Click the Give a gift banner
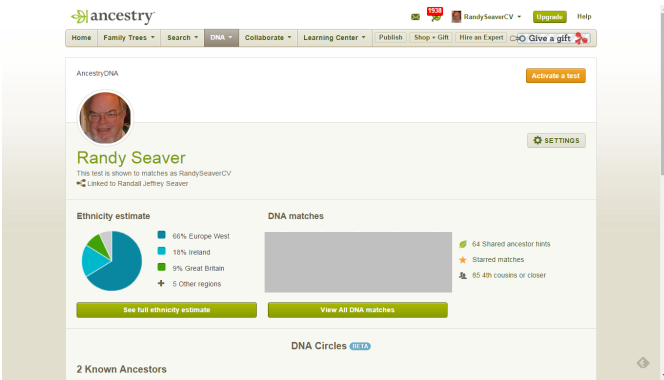The height and width of the screenshot is (380, 664). 549,39
